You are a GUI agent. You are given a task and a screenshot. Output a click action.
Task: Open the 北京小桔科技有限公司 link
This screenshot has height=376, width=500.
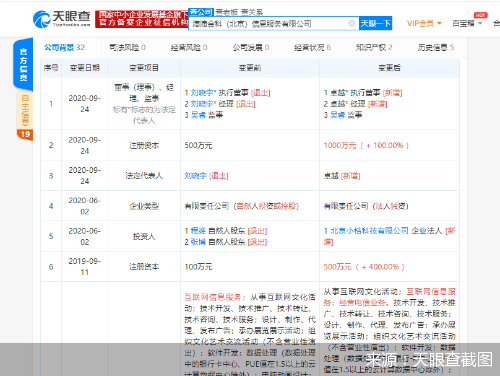tap(369, 231)
